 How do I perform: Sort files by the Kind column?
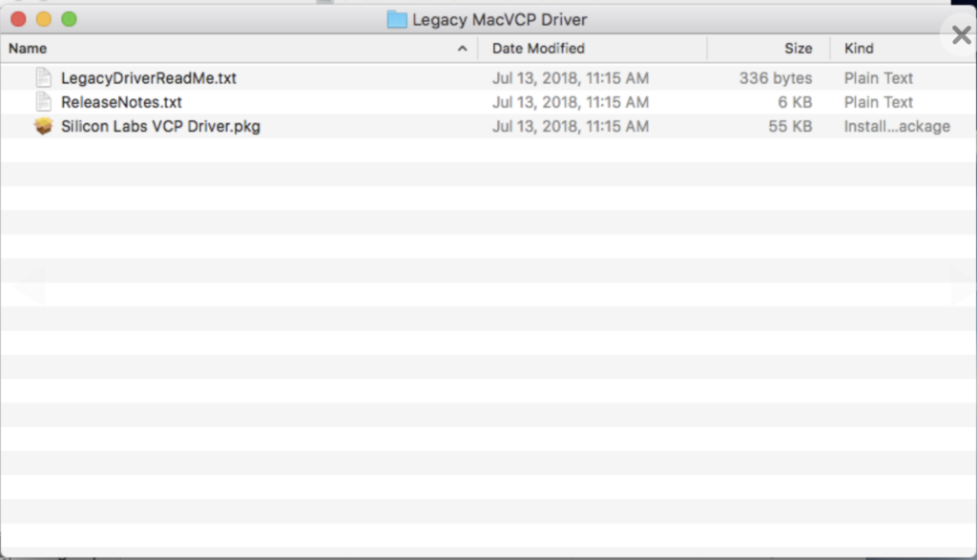pos(859,49)
